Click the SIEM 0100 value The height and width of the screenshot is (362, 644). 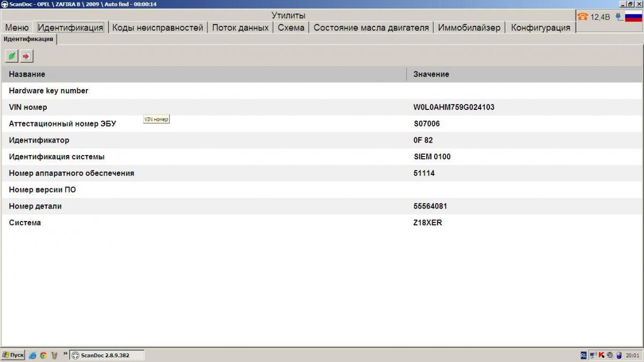click(432, 157)
